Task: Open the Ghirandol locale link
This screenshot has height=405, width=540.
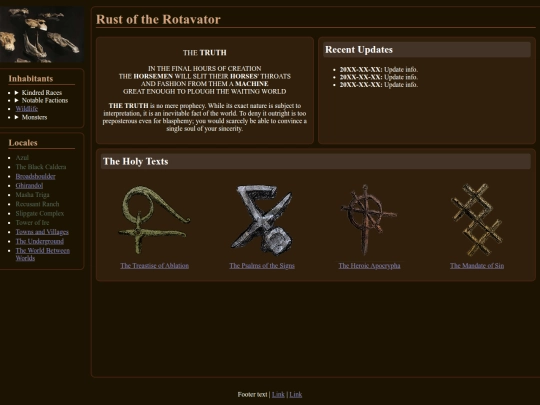Action: [29, 186]
